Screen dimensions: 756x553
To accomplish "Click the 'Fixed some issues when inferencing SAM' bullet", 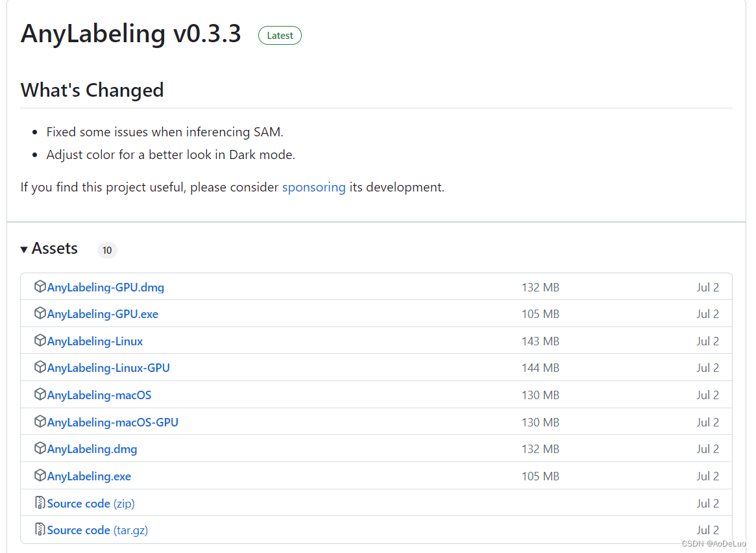I will click(x=165, y=132).
